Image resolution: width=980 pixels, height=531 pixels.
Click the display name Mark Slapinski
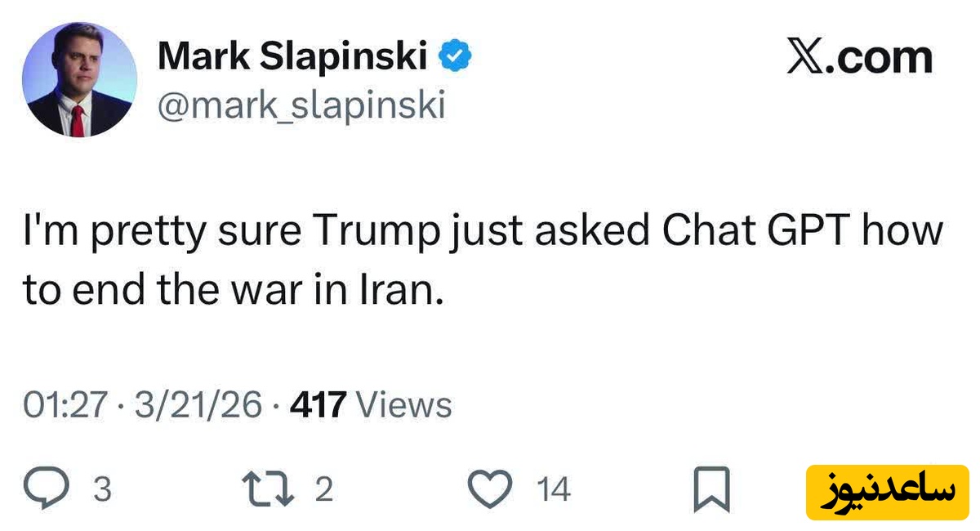pos(292,57)
